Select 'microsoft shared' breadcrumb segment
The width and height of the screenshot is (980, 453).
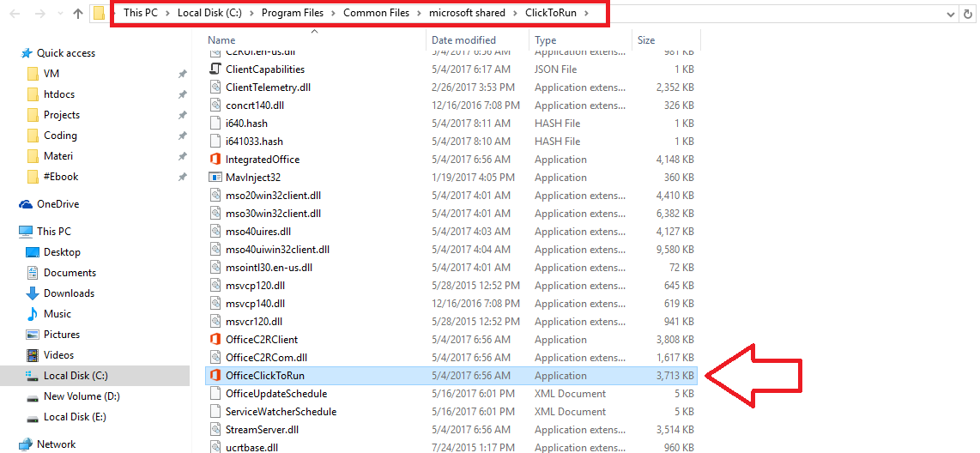click(x=467, y=13)
